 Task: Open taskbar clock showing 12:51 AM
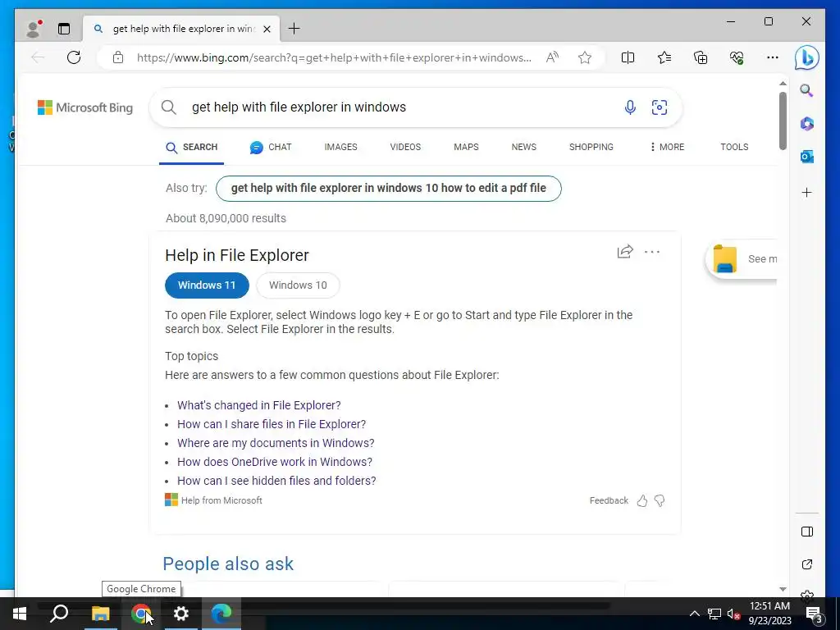coord(769,614)
